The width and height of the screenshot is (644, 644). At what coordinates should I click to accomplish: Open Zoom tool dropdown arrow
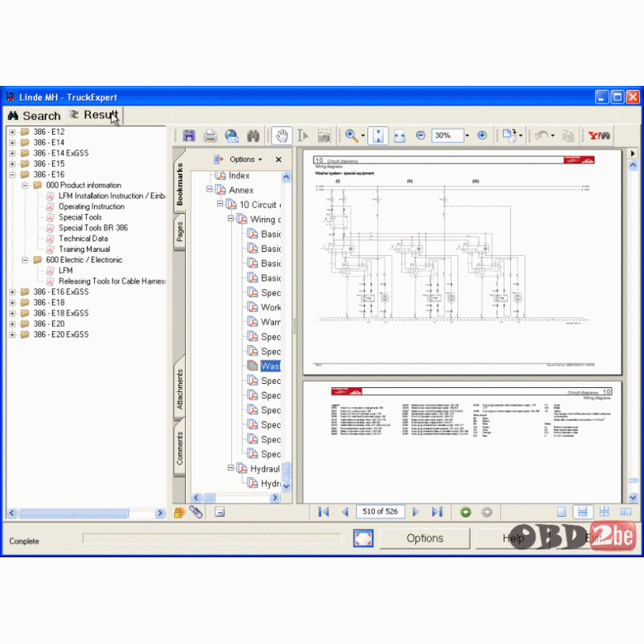pyautogui.click(x=362, y=135)
